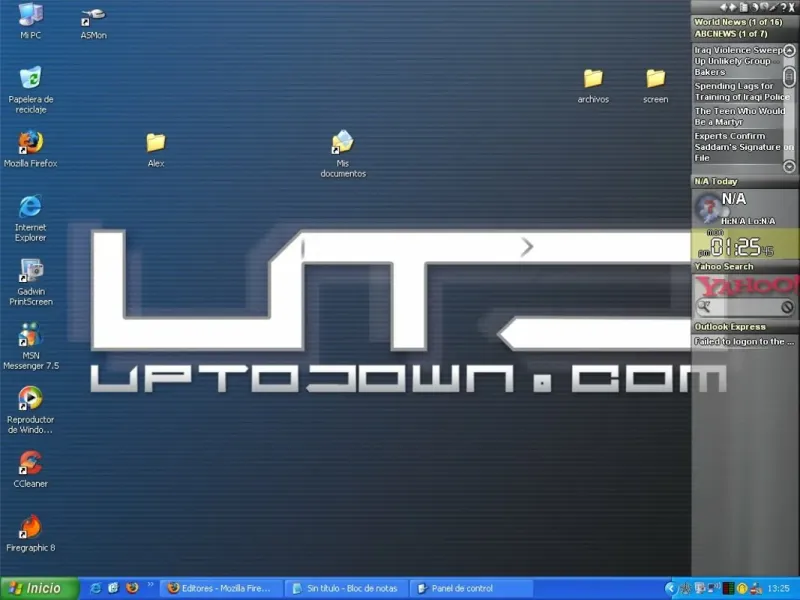Click Internet Explorer quick launch icon

[95, 588]
